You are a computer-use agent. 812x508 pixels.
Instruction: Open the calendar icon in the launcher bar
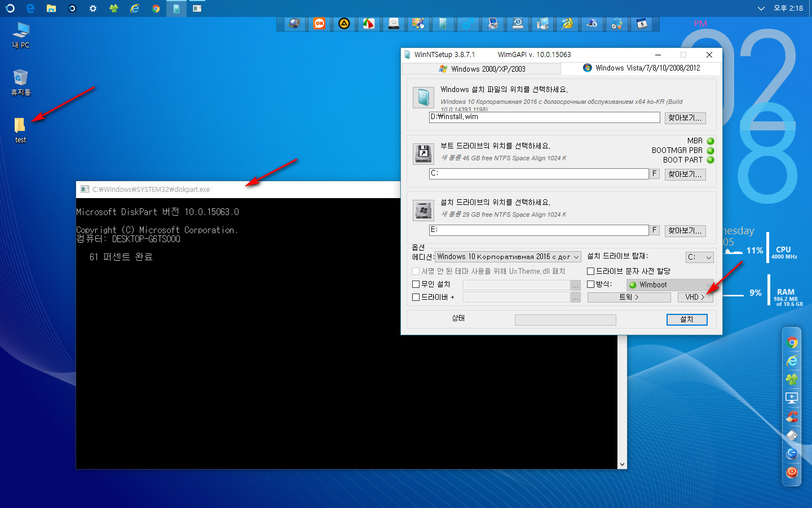tap(642, 24)
